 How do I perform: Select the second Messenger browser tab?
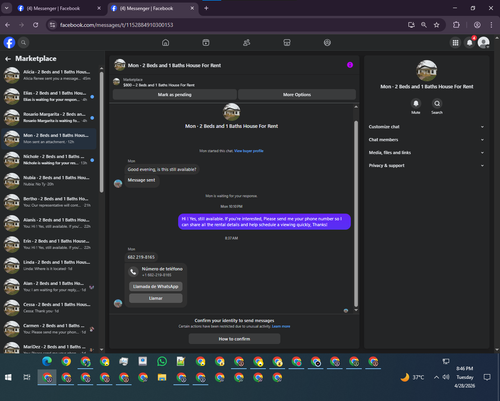coord(153,8)
